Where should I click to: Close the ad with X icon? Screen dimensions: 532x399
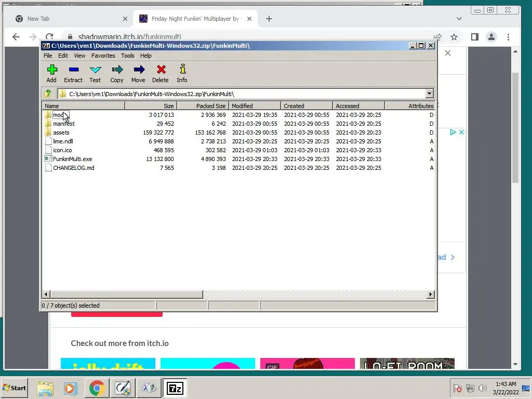coord(461,132)
